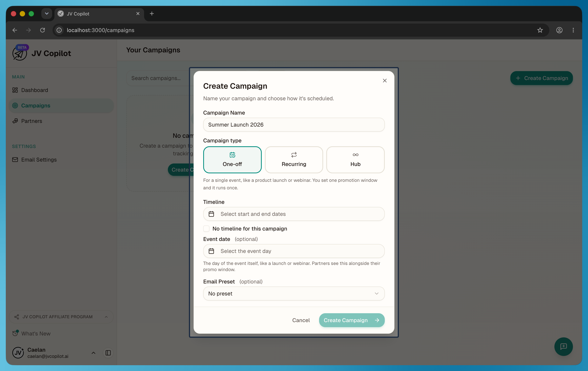Image resolution: width=588 pixels, height=371 pixels.
Task: Go forward with the browser forward arrow
Action: pyautogui.click(x=29, y=30)
